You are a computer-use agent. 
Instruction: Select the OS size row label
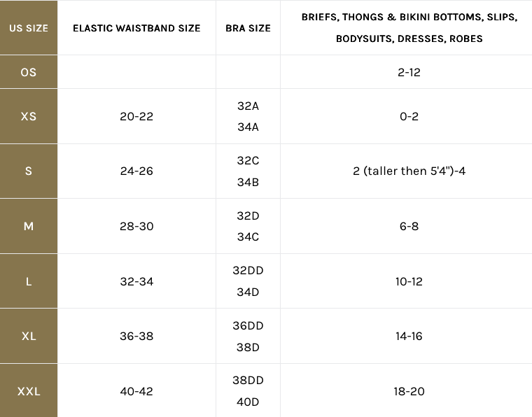pos(29,72)
